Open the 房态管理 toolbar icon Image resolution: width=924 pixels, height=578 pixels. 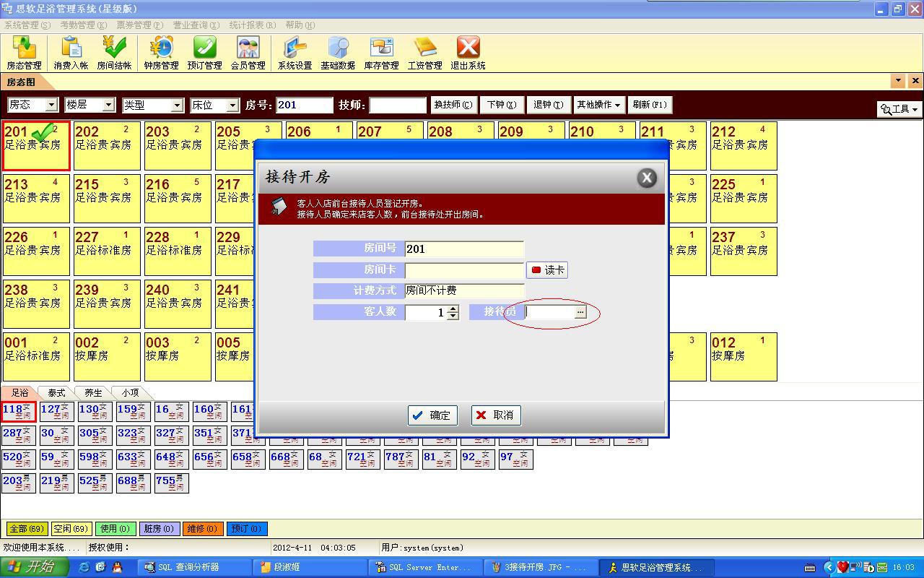24,53
